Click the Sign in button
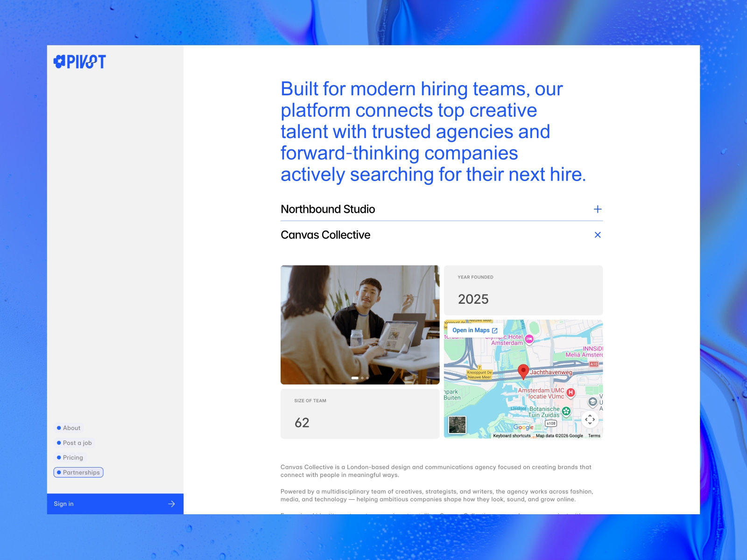Screen dimensions: 747x560 coord(115,504)
